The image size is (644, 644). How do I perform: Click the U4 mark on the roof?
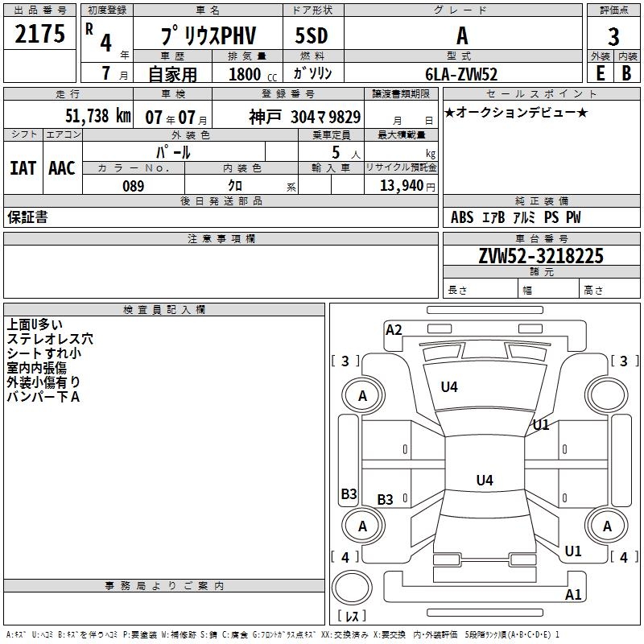click(484, 481)
